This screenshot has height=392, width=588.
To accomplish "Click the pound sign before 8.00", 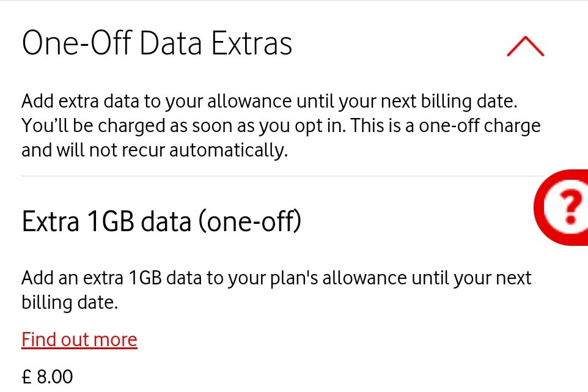I will (27, 376).
